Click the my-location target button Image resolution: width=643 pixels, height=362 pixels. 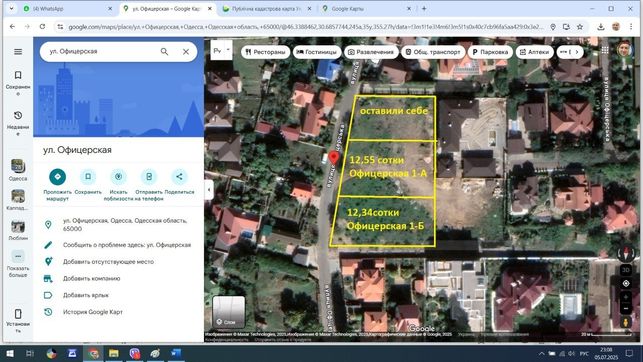point(626,283)
